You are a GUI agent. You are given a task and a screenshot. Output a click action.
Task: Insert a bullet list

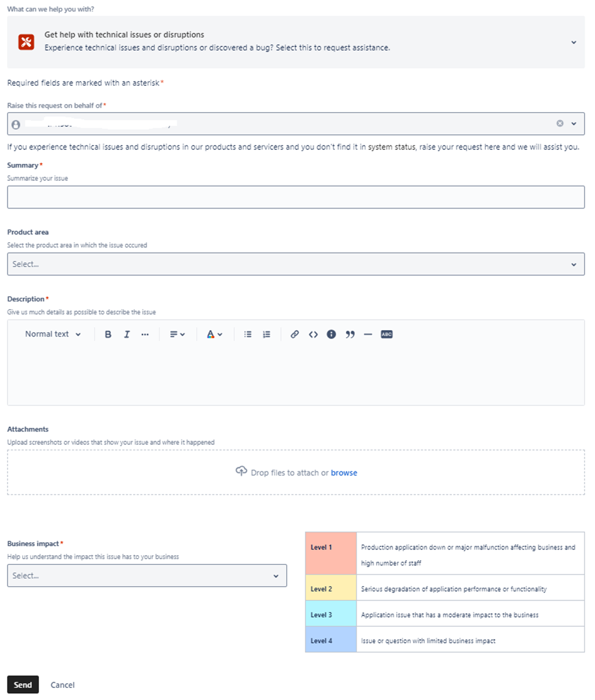tap(248, 335)
